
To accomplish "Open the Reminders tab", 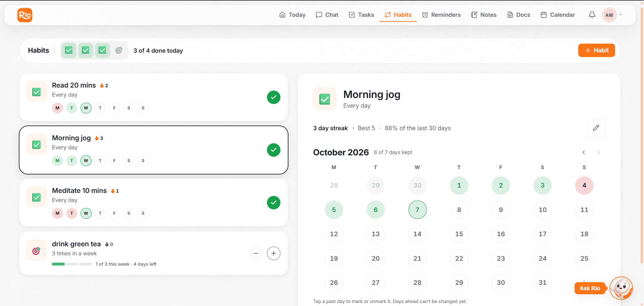I will click(x=441, y=15).
